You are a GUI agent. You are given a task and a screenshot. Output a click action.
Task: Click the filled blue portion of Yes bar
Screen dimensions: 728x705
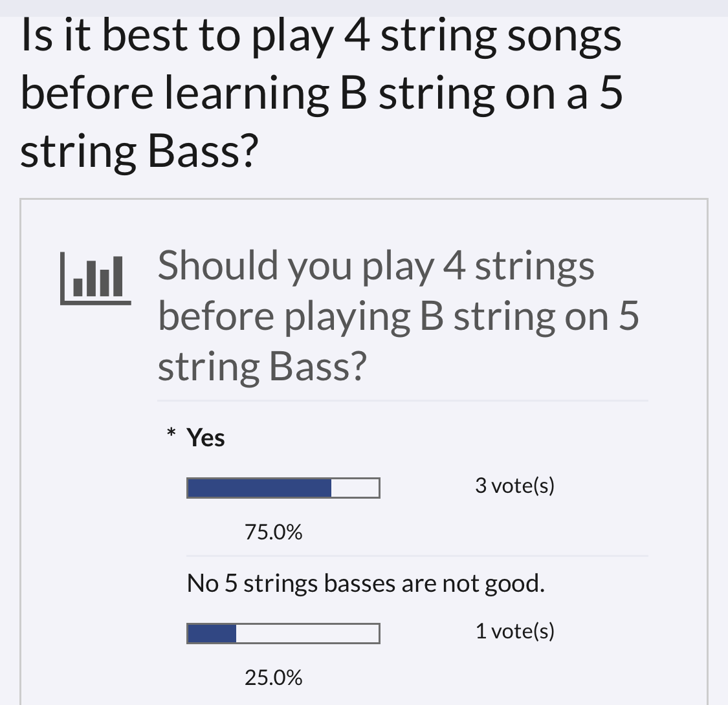259,488
